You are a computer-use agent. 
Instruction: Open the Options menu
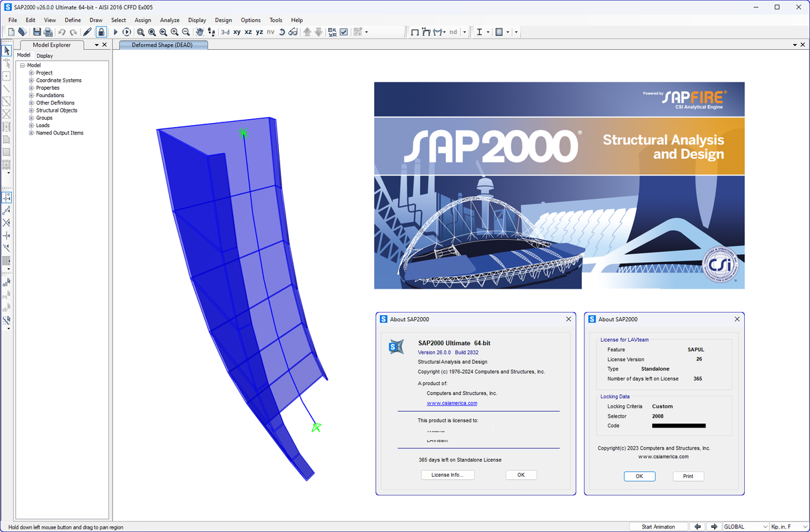point(251,20)
